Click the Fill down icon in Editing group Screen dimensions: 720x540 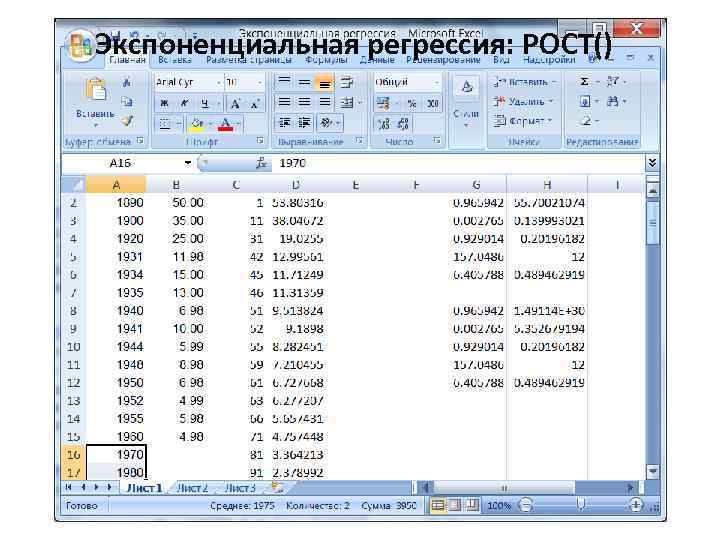[585, 101]
